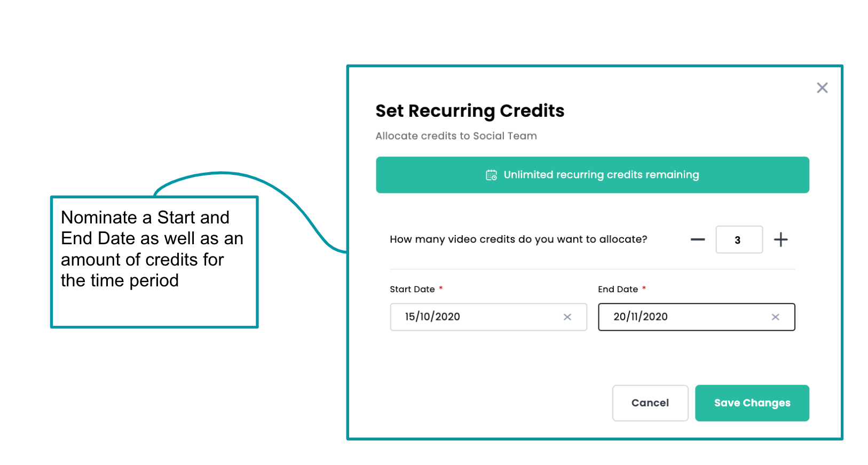Screen dimensions: 868x465
Task: Click the Unlimited recurring credits remaining text
Action: pyautogui.click(x=601, y=175)
